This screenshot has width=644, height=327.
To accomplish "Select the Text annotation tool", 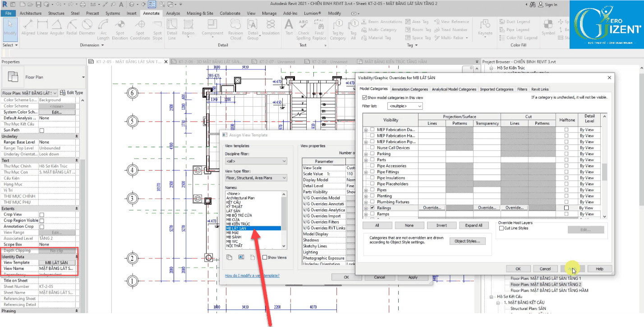I will 289,27.
